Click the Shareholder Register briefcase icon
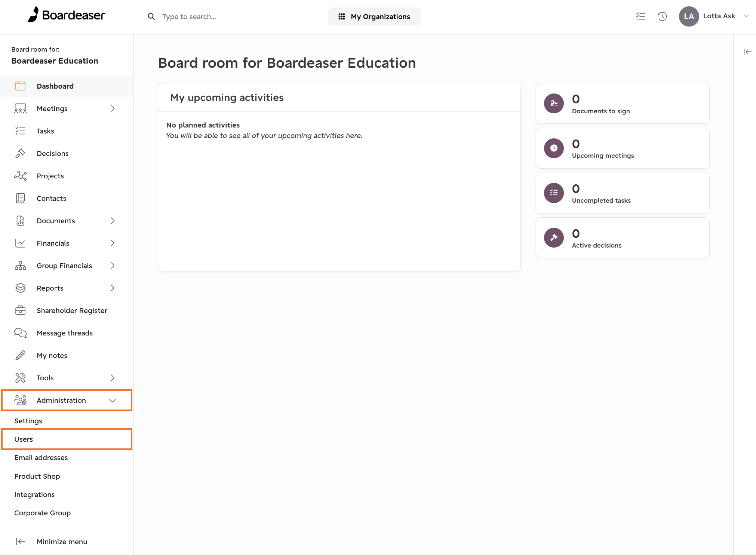756x555 pixels. 20,310
